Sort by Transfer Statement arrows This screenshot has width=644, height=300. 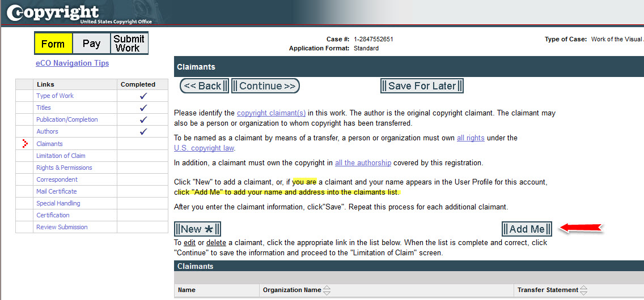coord(584,290)
